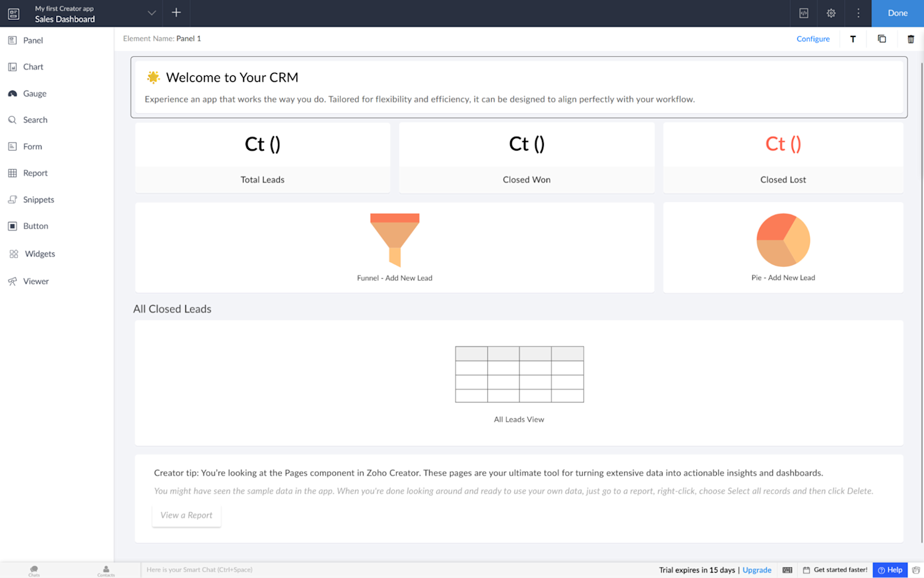Click the Funnel - Add New Lead label
Image resolution: width=924 pixels, height=578 pixels.
(x=395, y=278)
